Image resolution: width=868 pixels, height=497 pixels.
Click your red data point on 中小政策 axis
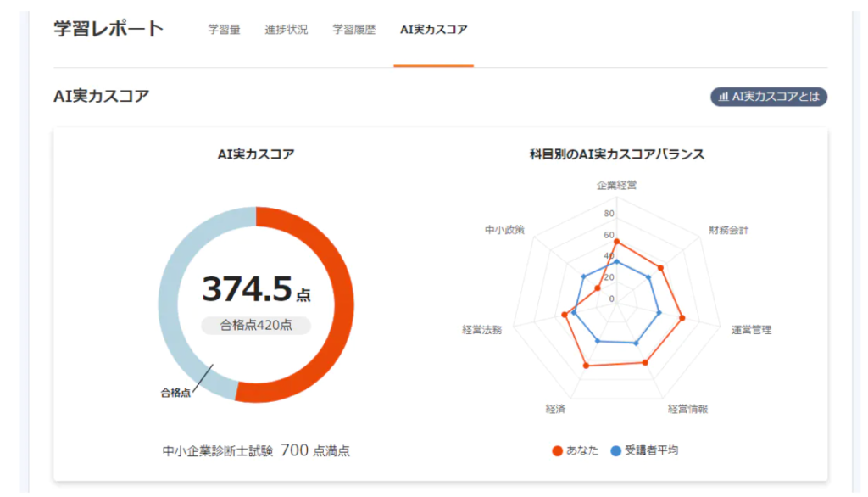point(598,288)
